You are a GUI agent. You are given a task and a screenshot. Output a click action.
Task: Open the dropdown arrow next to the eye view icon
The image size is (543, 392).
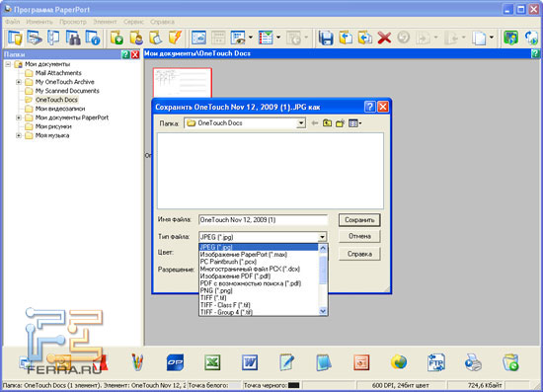click(x=251, y=38)
